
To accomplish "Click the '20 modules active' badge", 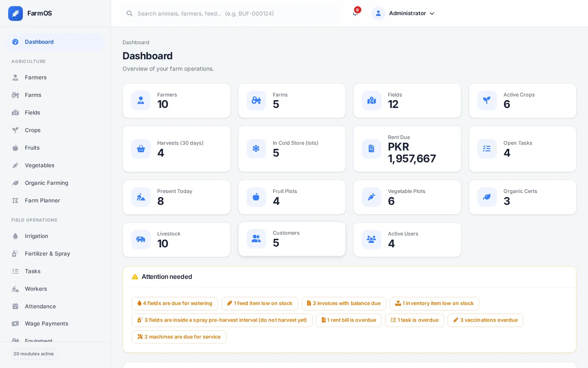I will pos(33,354).
